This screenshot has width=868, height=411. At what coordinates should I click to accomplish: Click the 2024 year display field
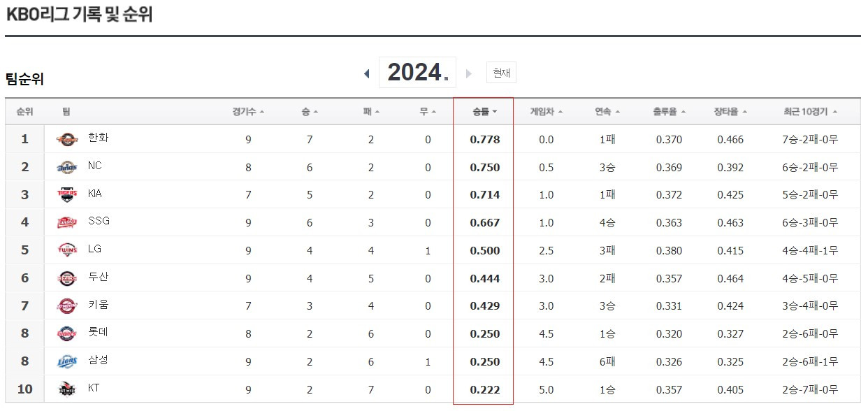coord(417,72)
